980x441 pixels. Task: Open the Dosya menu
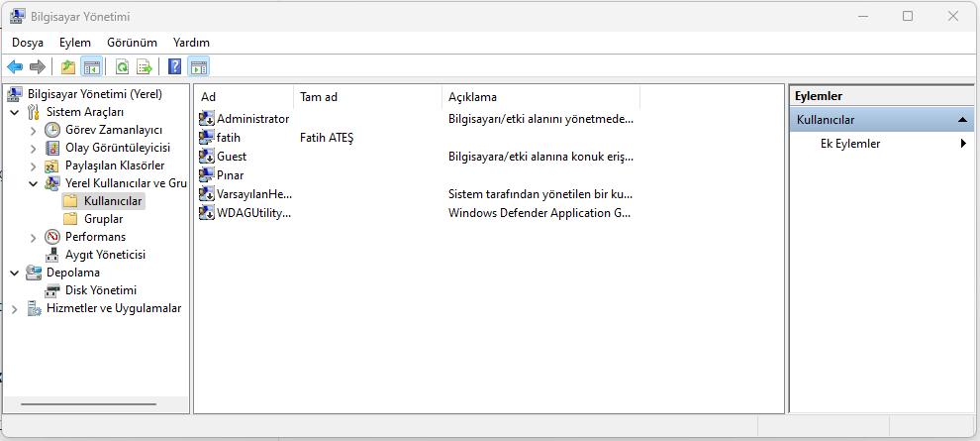28,43
